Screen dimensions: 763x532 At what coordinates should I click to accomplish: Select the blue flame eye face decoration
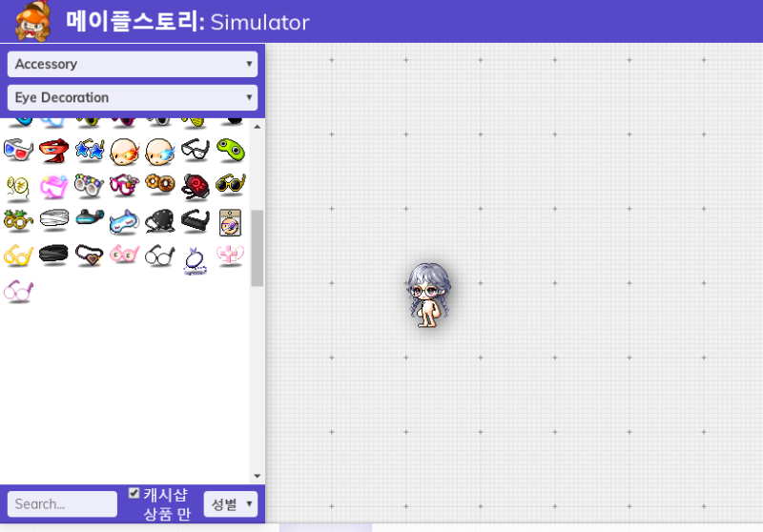coord(160,152)
